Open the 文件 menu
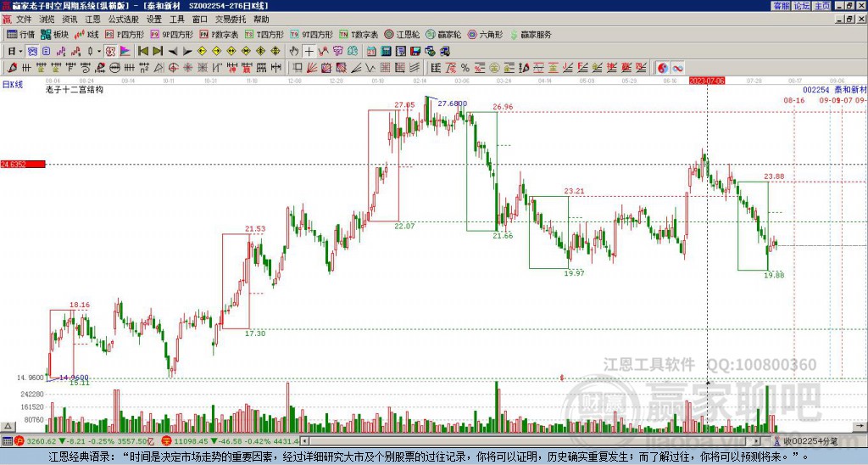 23,20
